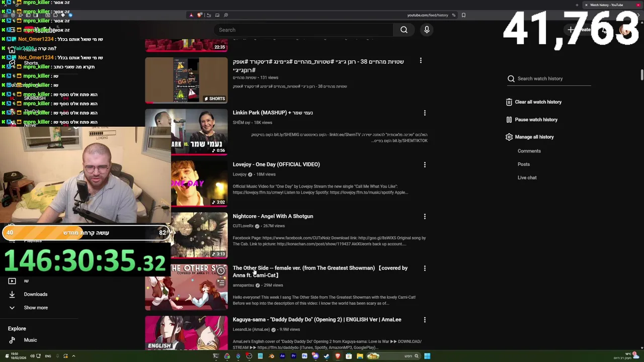644x362 pixels.
Task: Click the Watch later clock icon on The Other Side thumbnail
Action: pyautogui.click(x=221, y=271)
